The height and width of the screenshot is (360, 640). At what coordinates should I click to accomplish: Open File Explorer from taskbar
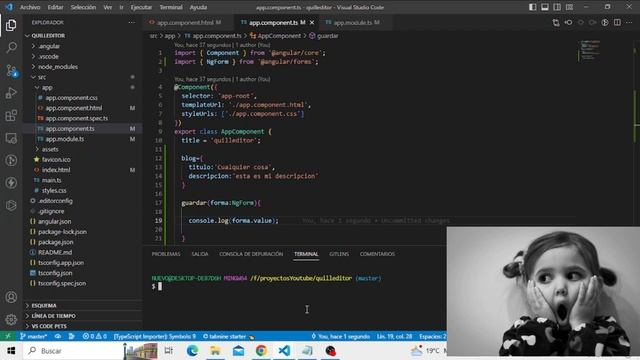pyautogui.click(x=215, y=351)
